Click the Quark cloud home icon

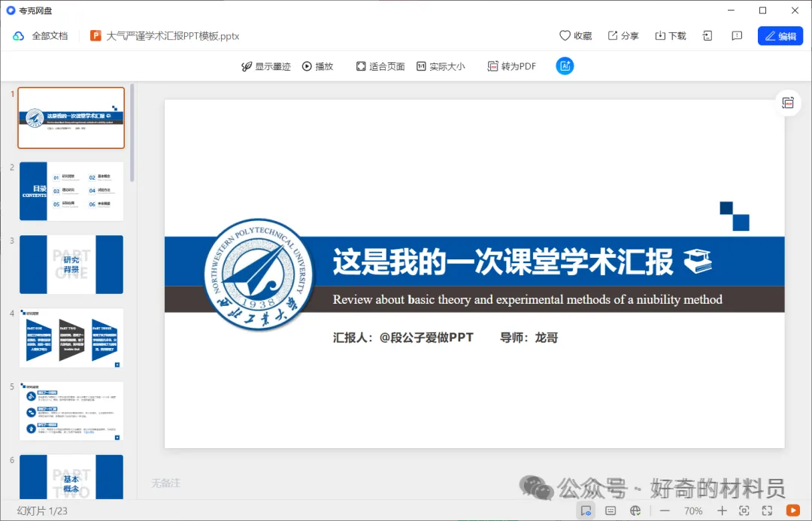[x=18, y=36]
